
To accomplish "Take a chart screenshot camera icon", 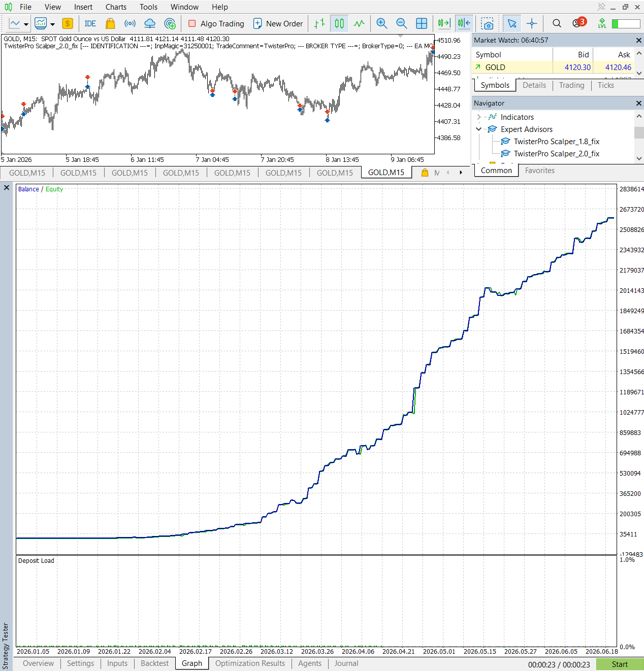I will (x=488, y=23).
